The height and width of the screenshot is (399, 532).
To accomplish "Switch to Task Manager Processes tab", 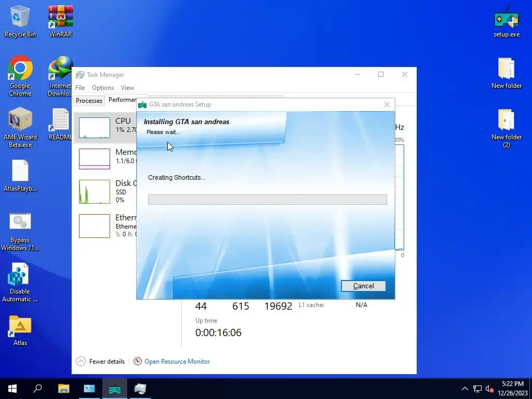I will [89, 101].
